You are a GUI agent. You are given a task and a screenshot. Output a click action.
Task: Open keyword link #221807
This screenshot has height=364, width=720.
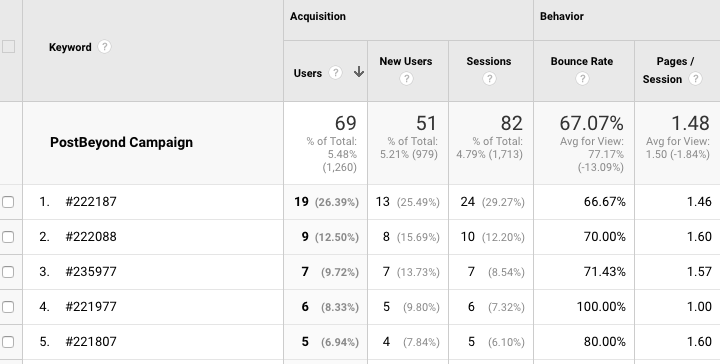91,342
